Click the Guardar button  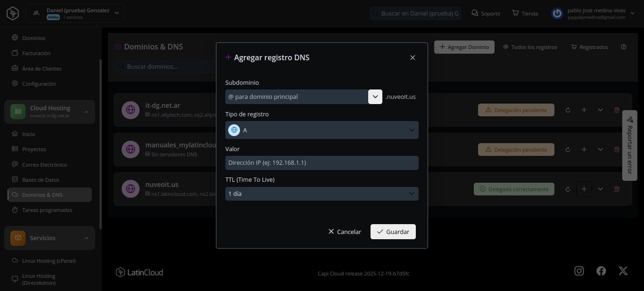pyautogui.click(x=393, y=232)
